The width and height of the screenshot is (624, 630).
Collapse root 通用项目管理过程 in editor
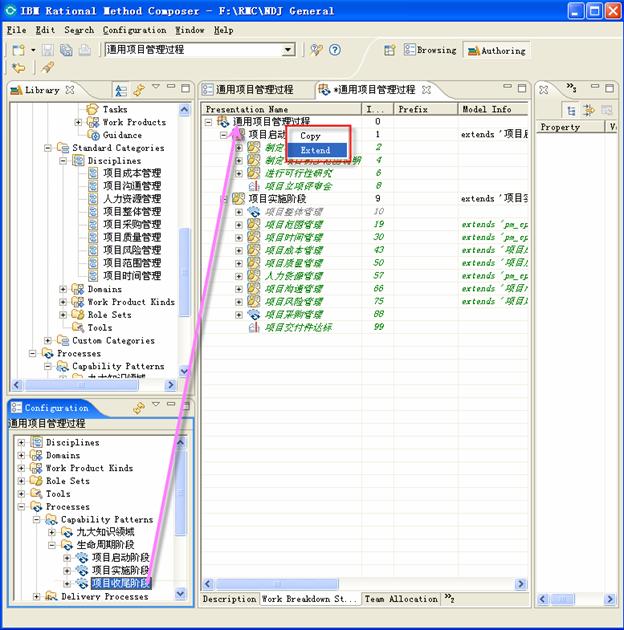tap(208, 122)
